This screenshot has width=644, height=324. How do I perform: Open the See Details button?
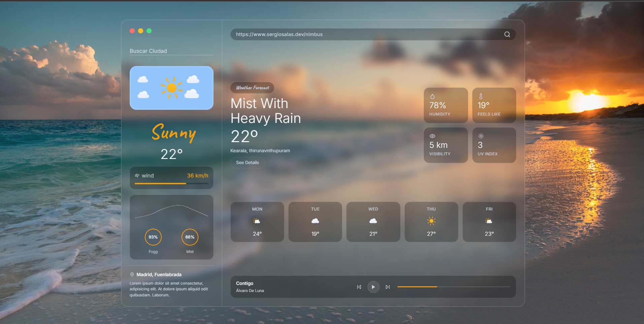click(x=248, y=163)
